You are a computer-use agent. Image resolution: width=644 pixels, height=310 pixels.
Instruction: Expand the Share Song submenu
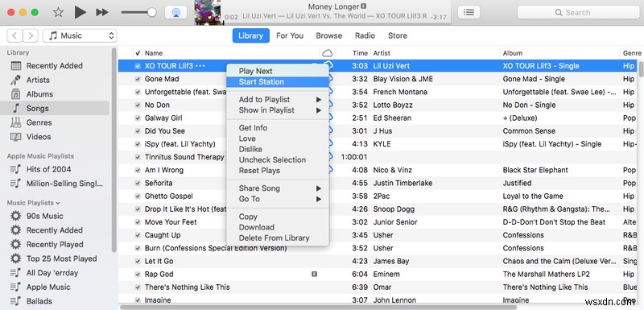coord(278,188)
